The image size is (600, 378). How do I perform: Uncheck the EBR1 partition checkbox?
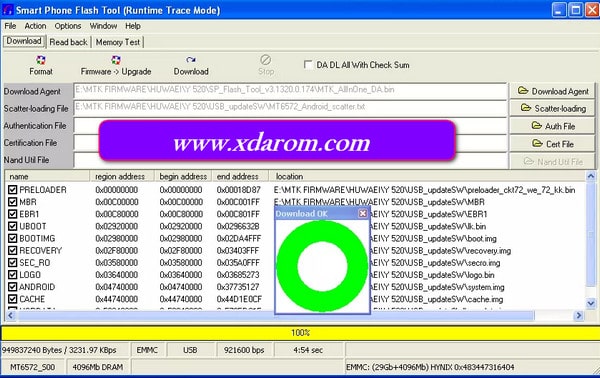[x=13, y=214]
